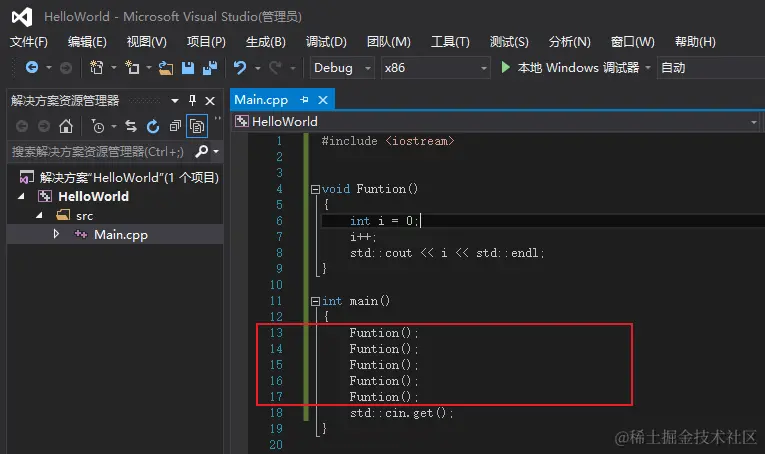This screenshot has height=454, width=765.
Task: Open the debugger target dropdown arrow
Action: coord(648,68)
